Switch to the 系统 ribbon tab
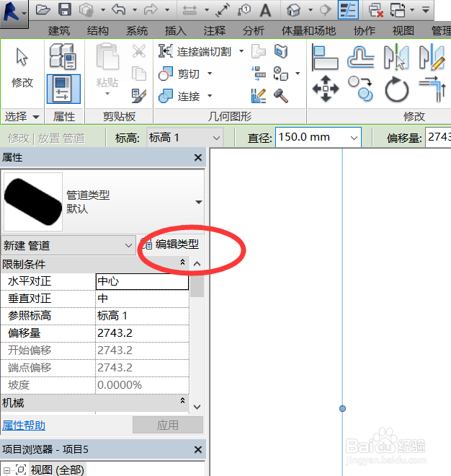This screenshot has height=476, width=451. coord(137,31)
